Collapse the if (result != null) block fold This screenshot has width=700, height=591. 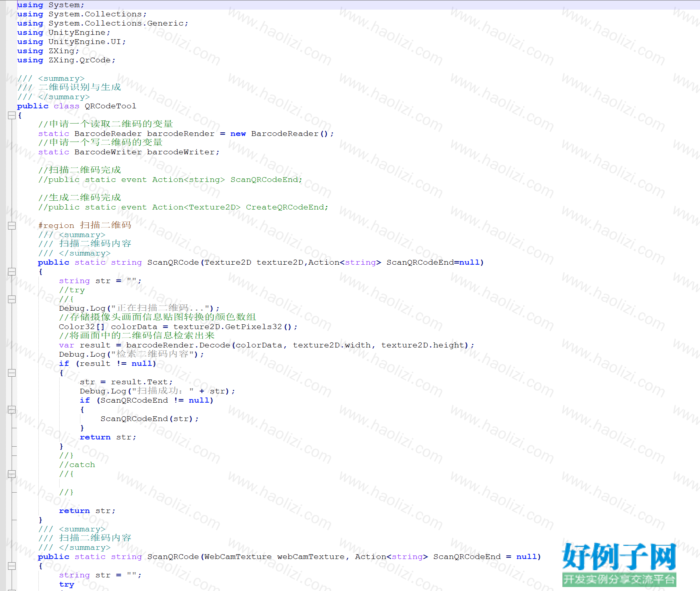coord(12,373)
